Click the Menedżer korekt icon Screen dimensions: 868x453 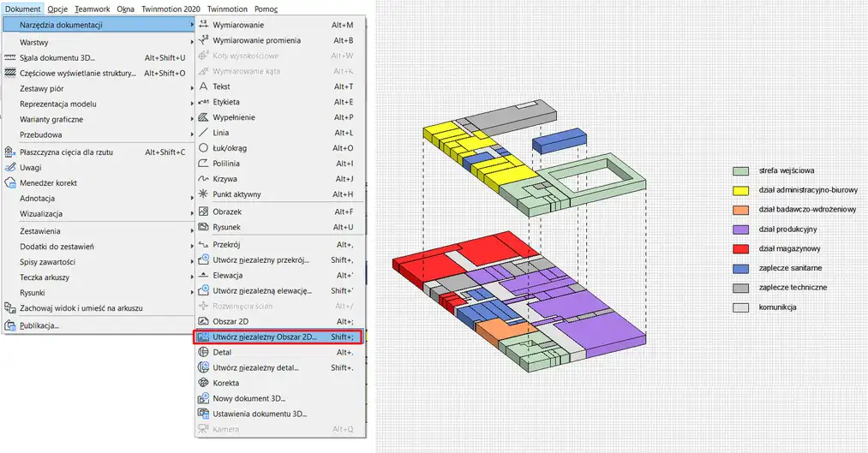click(10, 182)
